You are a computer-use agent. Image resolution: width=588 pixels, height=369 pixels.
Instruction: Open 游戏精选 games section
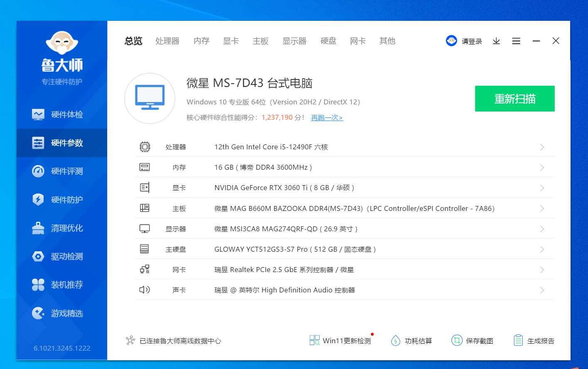pyautogui.click(x=62, y=313)
